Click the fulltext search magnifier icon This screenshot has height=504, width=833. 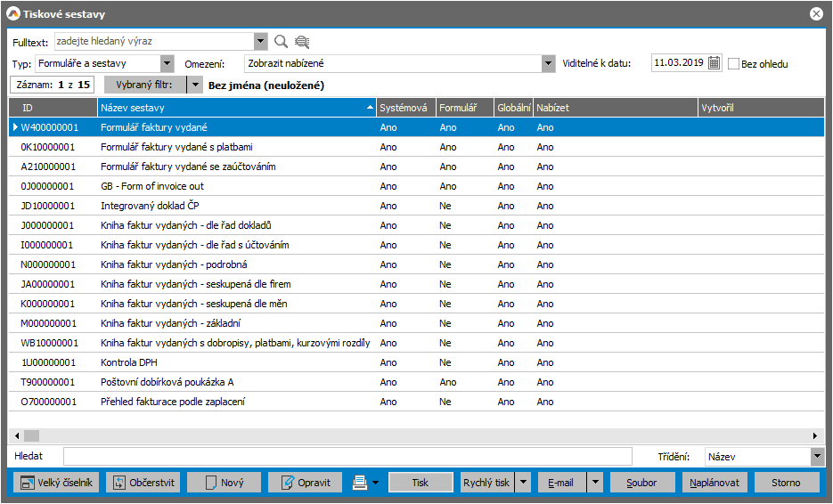(281, 41)
